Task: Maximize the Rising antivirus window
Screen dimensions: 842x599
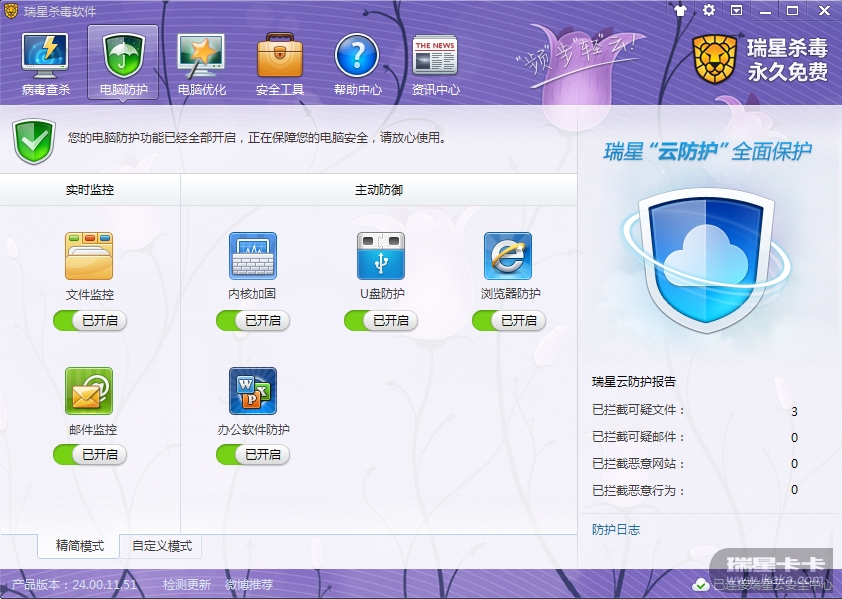Action: (x=793, y=10)
